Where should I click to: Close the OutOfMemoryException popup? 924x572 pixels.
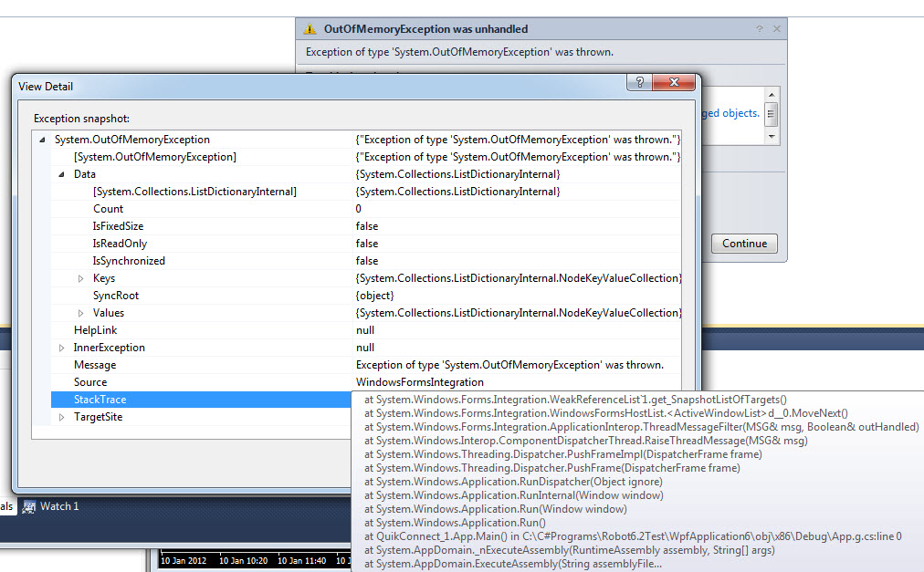click(x=776, y=29)
